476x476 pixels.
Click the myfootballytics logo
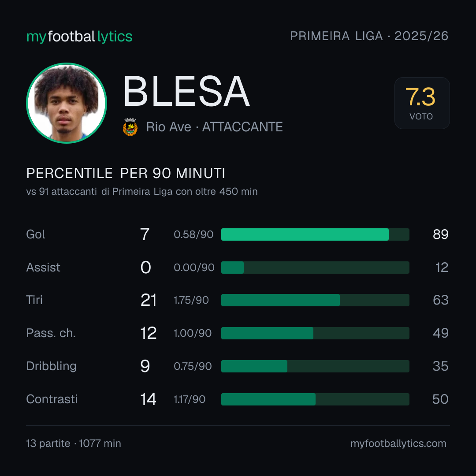pos(79,37)
